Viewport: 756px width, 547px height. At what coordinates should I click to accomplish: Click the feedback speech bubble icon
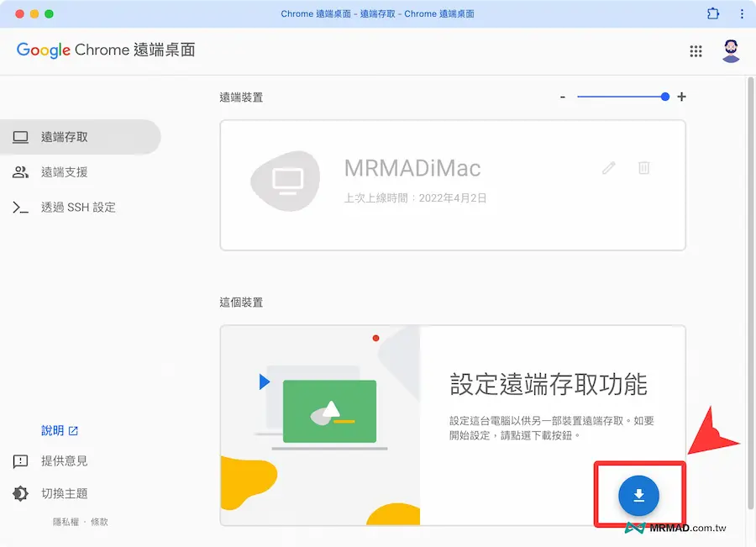point(20,461)
